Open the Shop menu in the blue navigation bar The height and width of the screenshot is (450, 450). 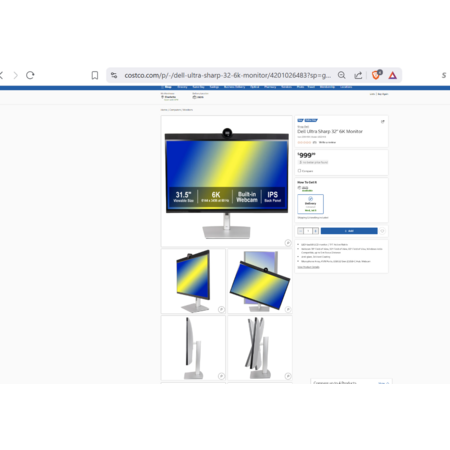(x=168, y=87)
